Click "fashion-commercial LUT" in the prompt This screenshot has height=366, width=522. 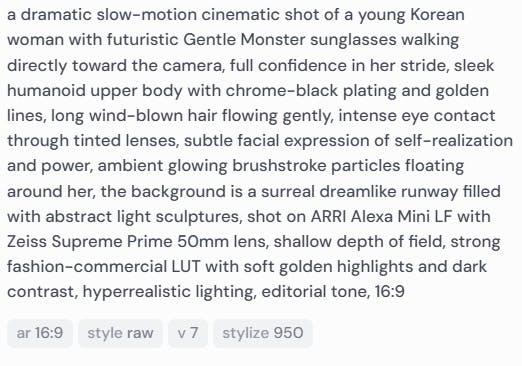pyautogui.click(x=103, y=267)
